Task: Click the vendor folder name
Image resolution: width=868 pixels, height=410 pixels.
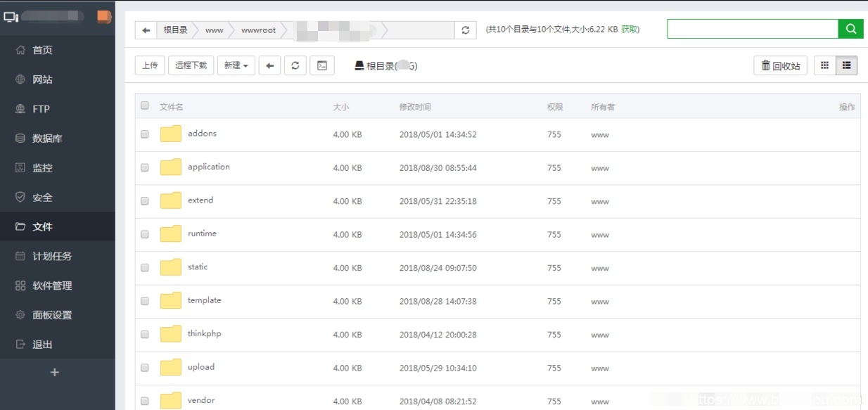Action: 201,400
